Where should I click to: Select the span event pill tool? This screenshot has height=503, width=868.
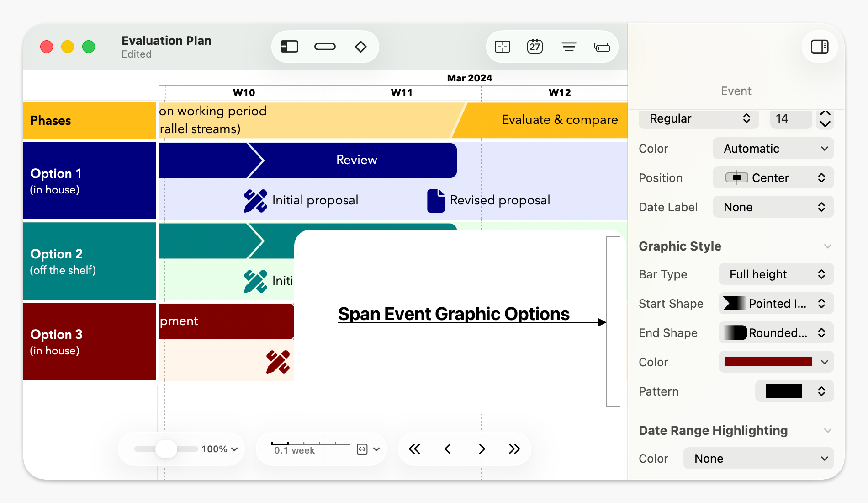click(325, 46)
